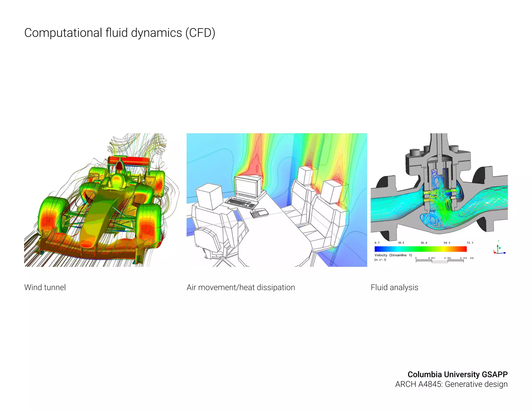
Task: Click the 'Computational fluid dynamics (CFD)' title
Action: point(120,33)
